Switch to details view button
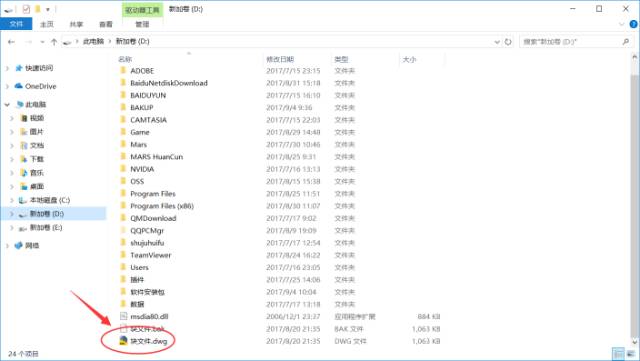 pos(619,354)
